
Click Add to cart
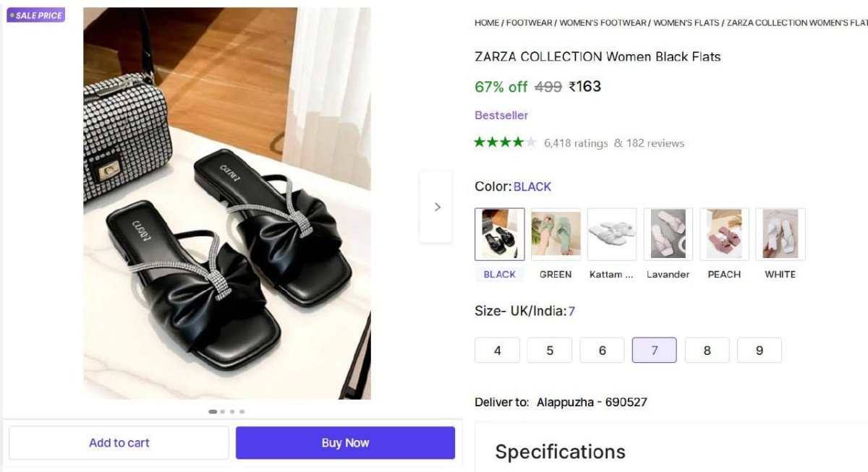click(119, 442)
